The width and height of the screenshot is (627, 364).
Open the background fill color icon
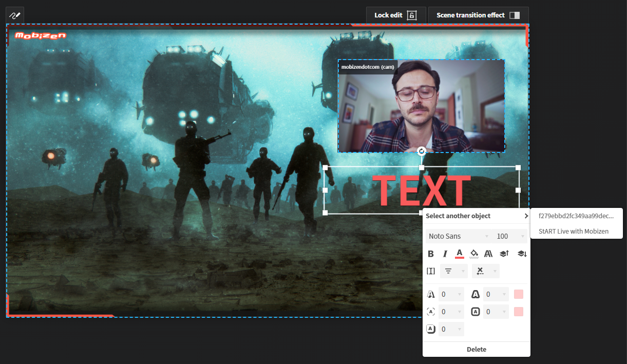pyautogui.click(x=474, y=254)
